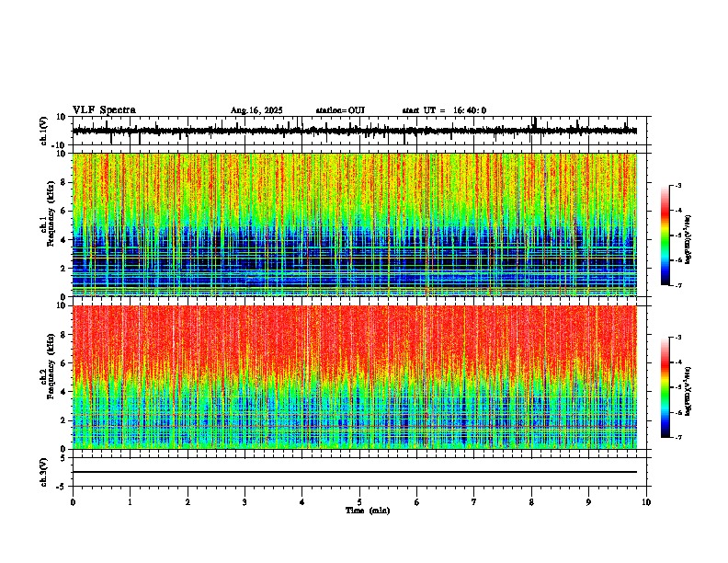Click the "ch.3(V)" axis label
Screen dimensions: 728x563
tap(43, 472)
